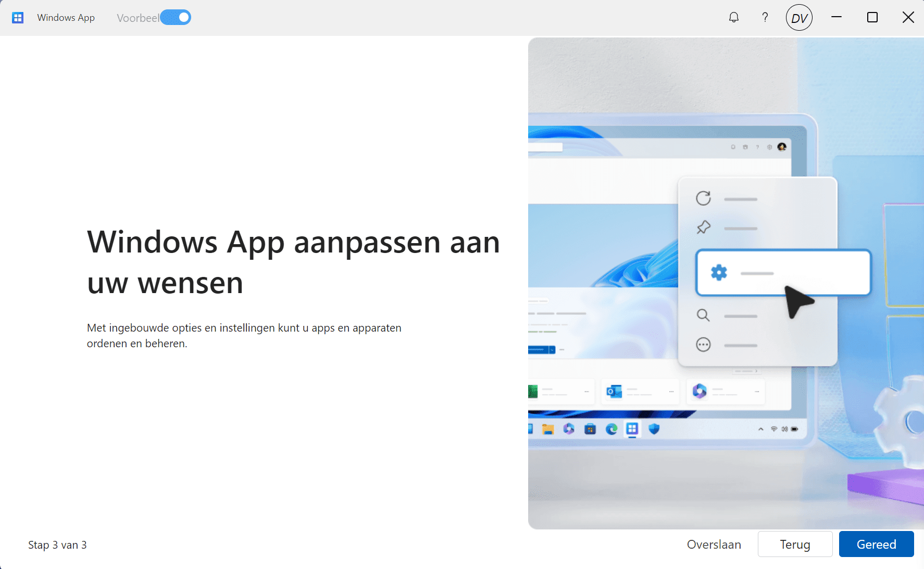Click the "Stap 3 van 3" step indicator
924x569 pixels.
57,545
